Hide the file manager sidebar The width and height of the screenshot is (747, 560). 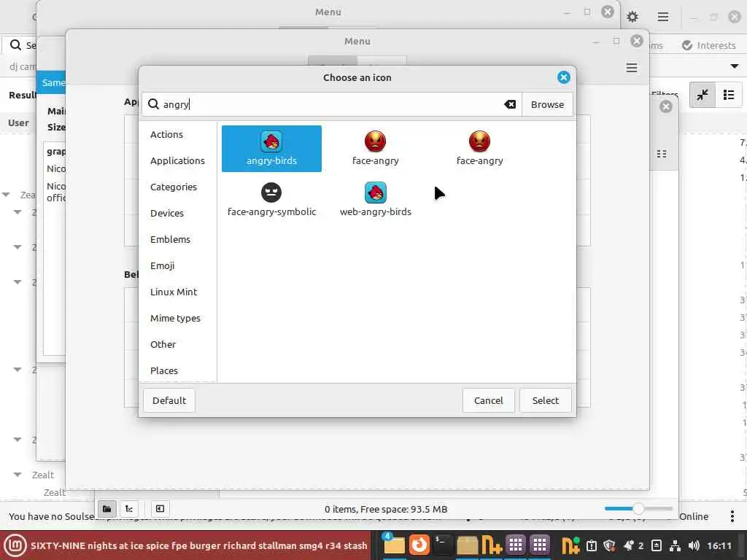[x=160, y=509]
